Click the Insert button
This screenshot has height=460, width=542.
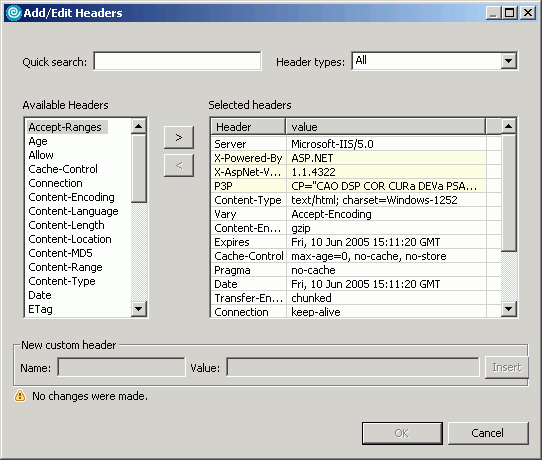507,367
